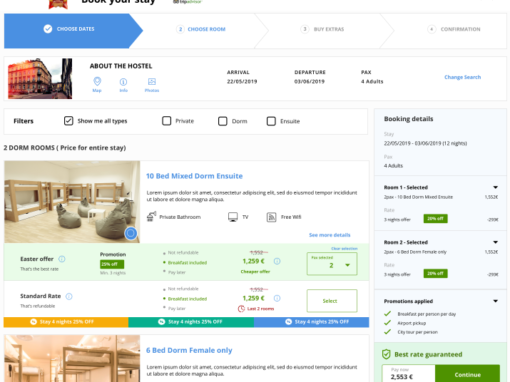Click the Easter offer info icon
Screen dimensions: 510x382
[62, 259]
